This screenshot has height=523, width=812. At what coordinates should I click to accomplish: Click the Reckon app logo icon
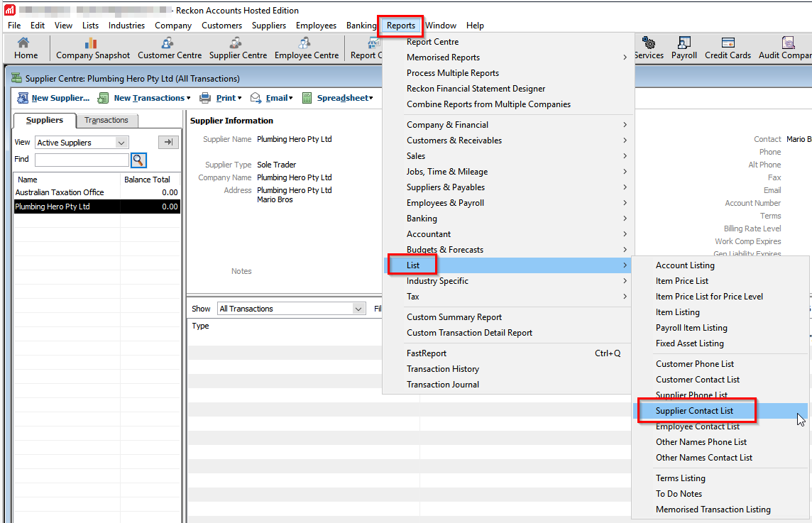[x=9, y=10]
